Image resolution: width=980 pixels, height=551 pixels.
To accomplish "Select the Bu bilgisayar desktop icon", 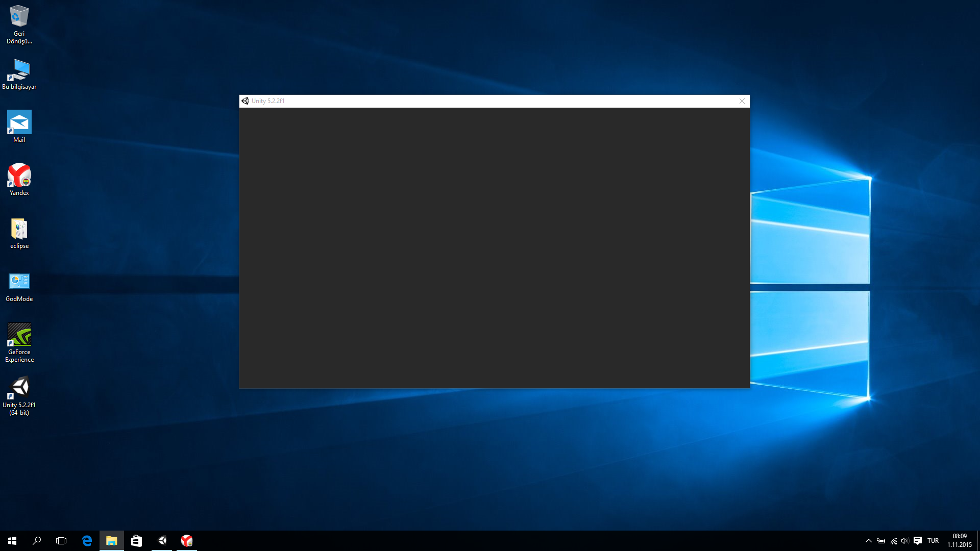I will point(19,74).
